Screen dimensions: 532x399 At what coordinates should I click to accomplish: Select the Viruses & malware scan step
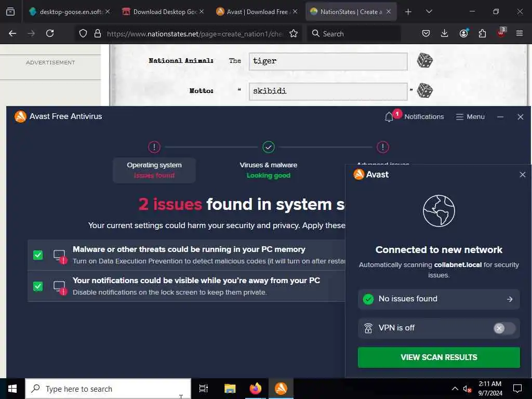[x=269, y=170]
